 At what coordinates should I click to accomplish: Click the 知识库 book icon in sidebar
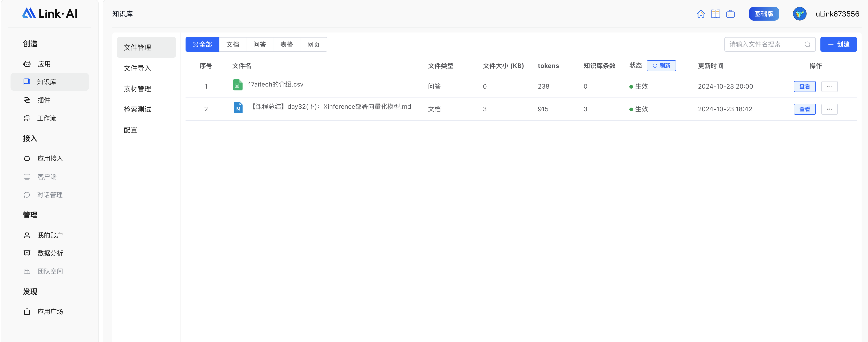click(27, 82)
